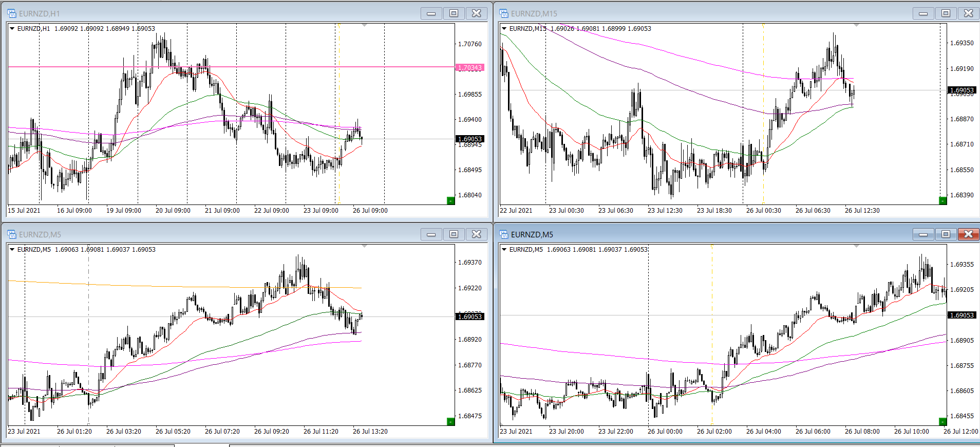Click the '22 Jul 2021' date label in M15
The height and width of the screenshot is (447, 980).
tap(516, 210)
